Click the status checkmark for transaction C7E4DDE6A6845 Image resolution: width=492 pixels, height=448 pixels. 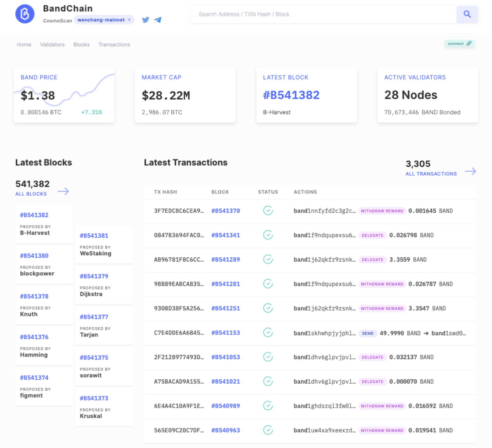click(268, 333)
